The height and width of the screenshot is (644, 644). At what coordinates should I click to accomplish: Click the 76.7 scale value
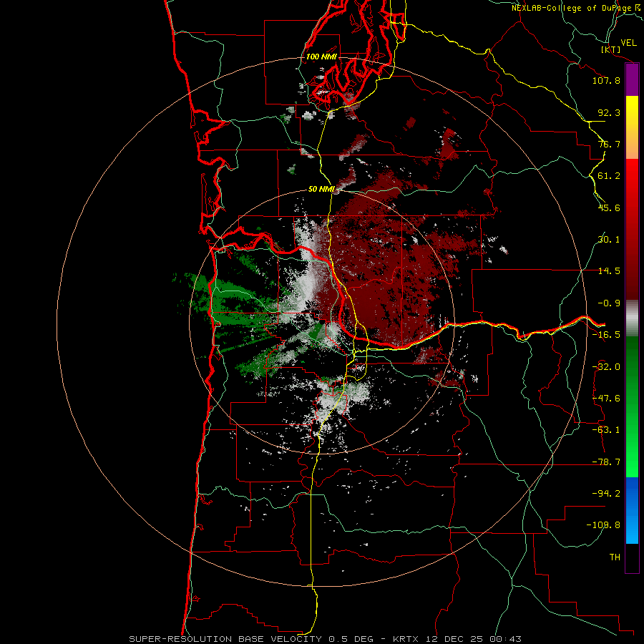(x=609, y=144)
